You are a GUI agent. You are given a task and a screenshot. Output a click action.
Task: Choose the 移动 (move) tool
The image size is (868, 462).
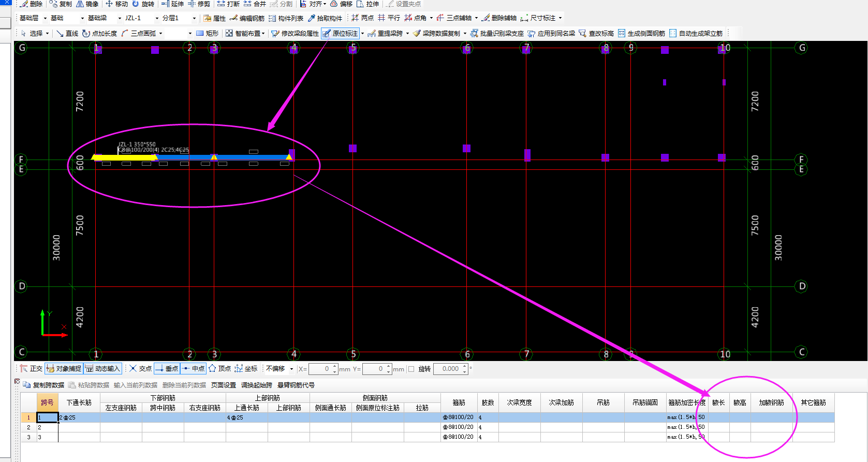[116, 4]
